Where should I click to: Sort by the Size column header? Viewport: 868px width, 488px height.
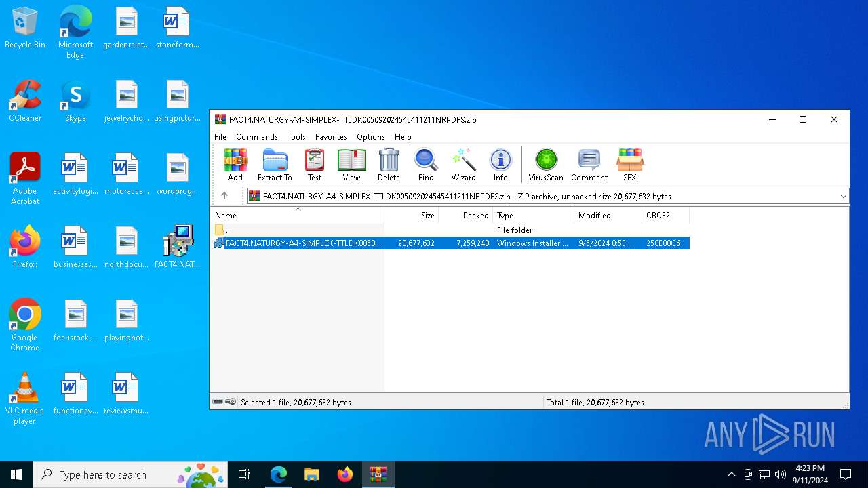click(x=412, y=216)
